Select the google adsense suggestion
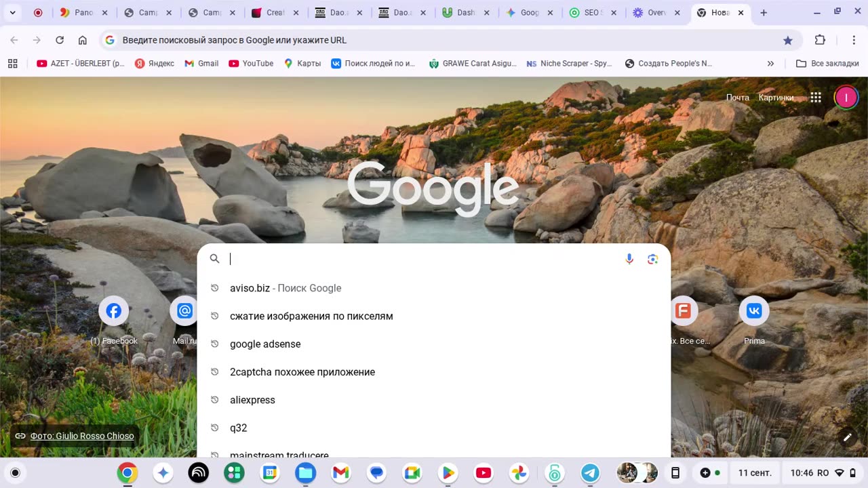This screenshot has width=868, height=488. [x=434, y=344]
